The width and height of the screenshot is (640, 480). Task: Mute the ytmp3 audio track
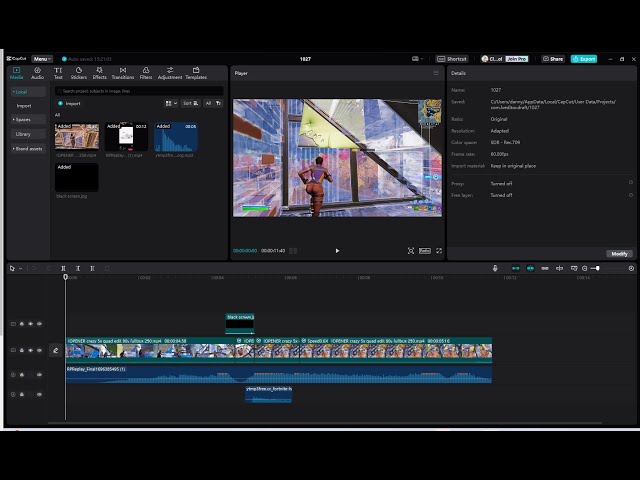tap(39, 394)
